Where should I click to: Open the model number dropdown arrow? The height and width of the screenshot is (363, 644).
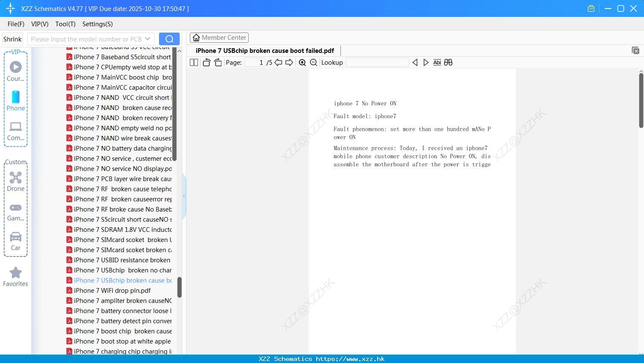point(148,39)
